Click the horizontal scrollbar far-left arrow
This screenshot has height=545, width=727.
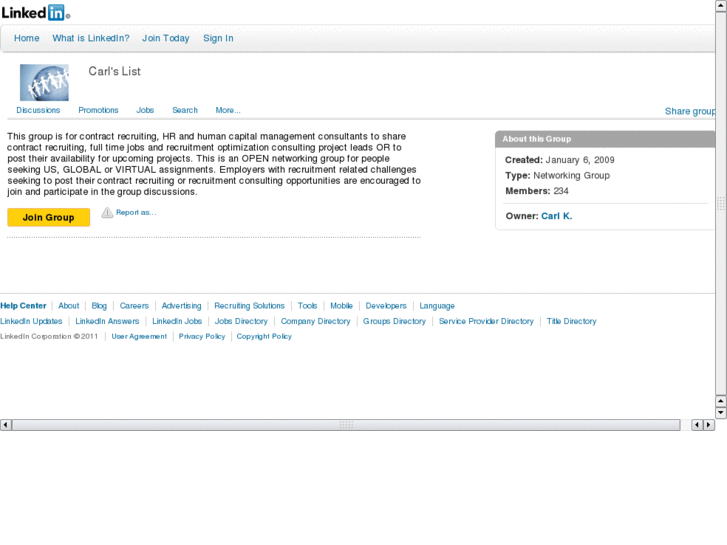pos(6,424)
